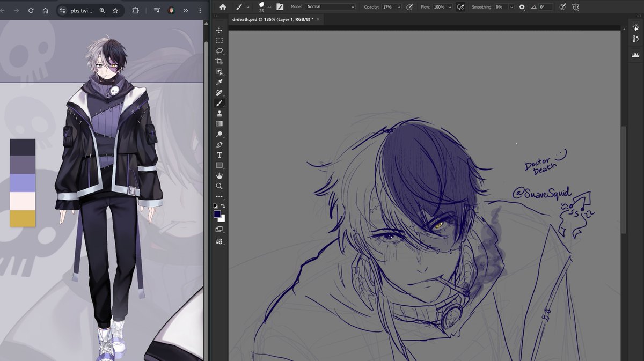Swap foreground and background colors
This screenshot has height=361, width=644.
223,205
